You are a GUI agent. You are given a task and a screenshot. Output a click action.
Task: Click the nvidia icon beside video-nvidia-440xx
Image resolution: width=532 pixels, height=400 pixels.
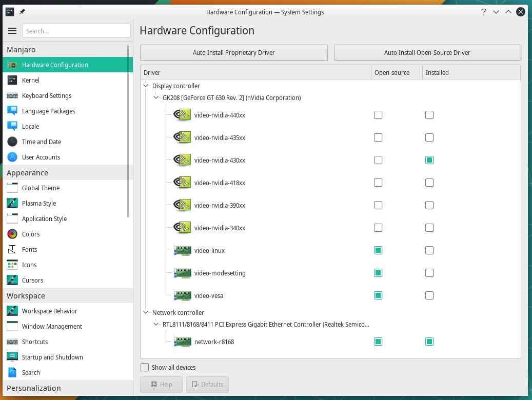point(182,115)
